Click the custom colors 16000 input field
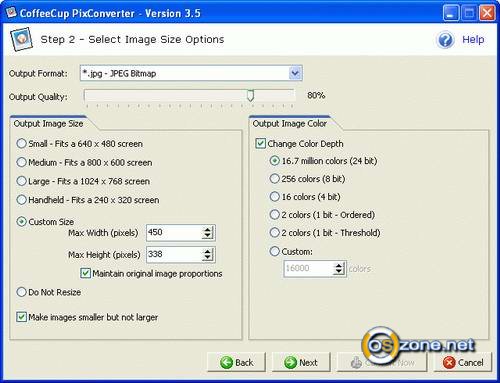The image size is (500, 383). pyautogui.click(x=309, y=268)
